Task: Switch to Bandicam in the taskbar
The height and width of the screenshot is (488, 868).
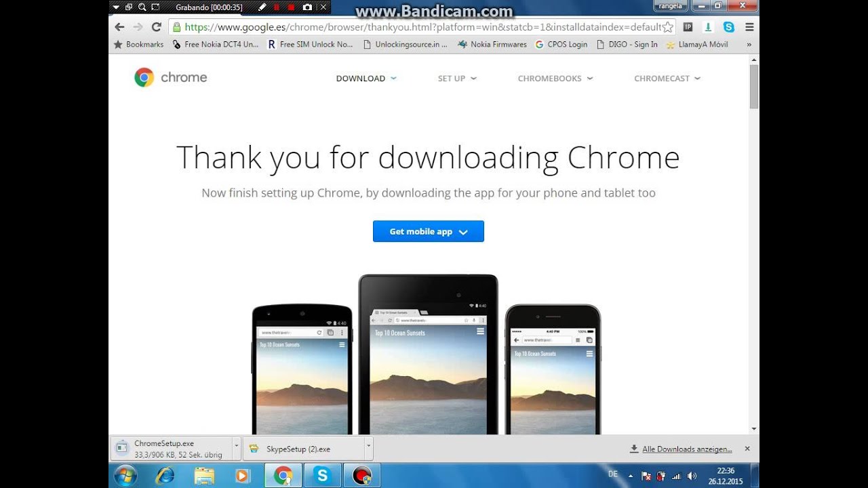Action: click(x=361, y=476)
